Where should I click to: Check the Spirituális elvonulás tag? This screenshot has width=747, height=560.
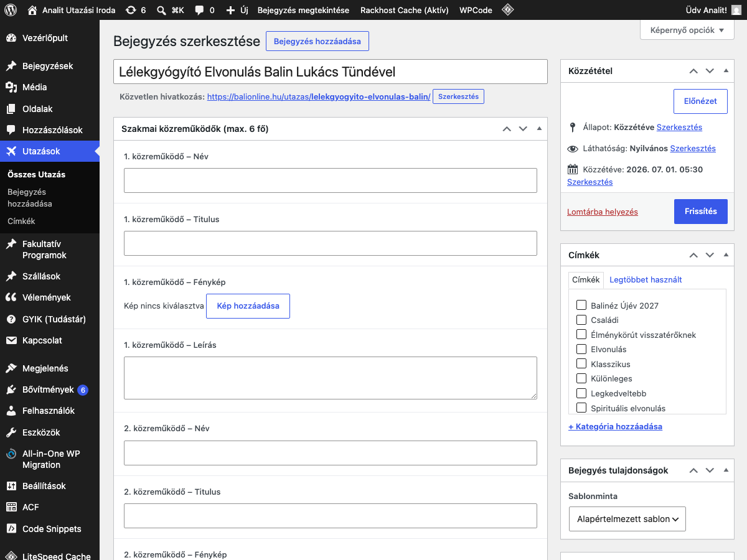[581, 408]
